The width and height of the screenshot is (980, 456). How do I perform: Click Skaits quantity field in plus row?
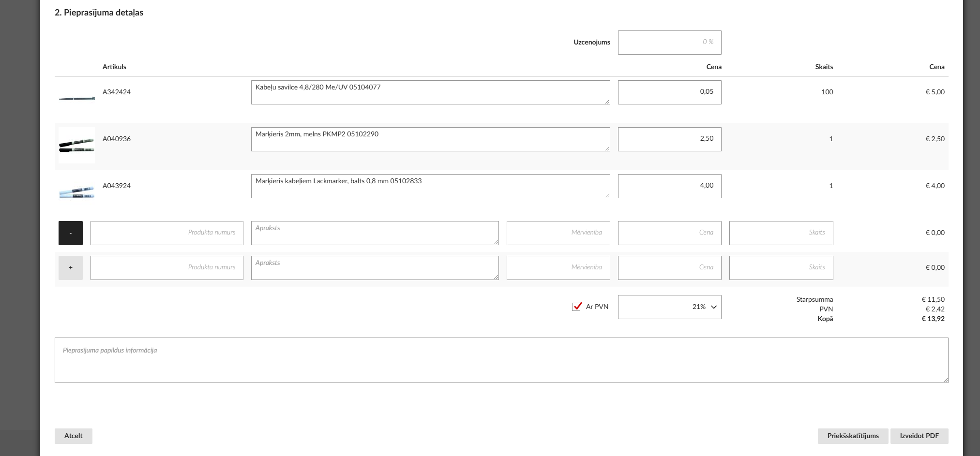[781, 268]
